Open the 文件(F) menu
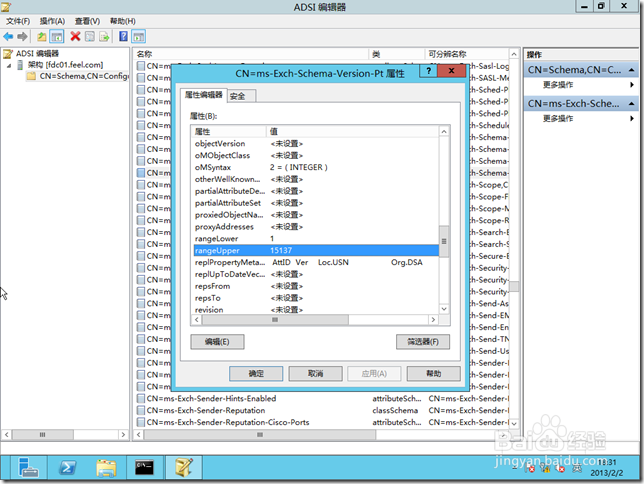Screen dimensions: 644x484 click(x=18, y=21)
